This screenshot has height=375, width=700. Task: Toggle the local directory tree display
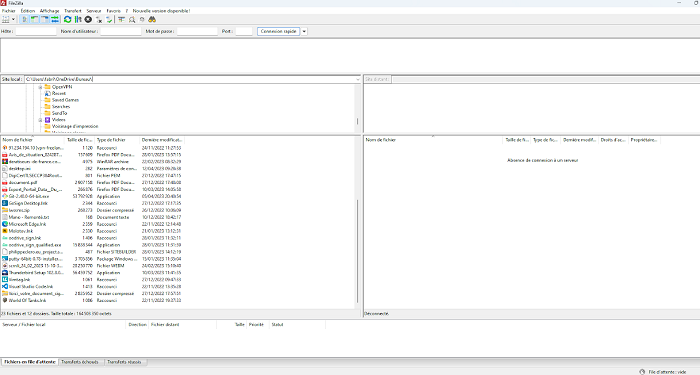point(34,20)
